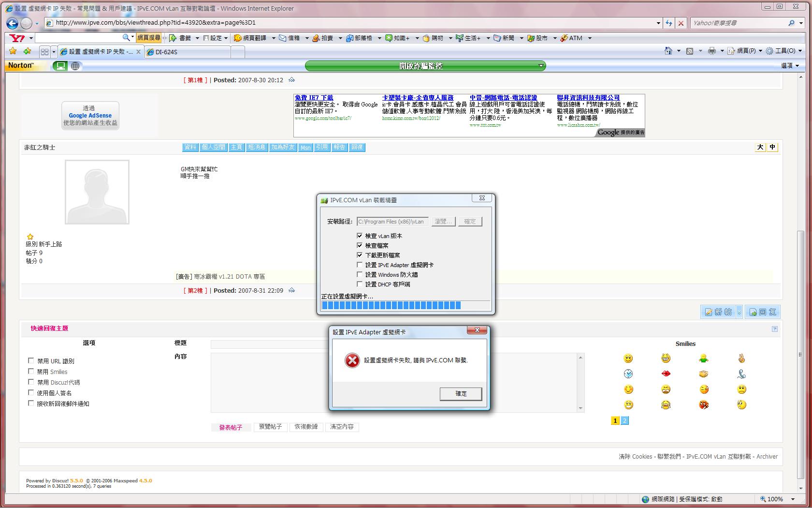Open the 網頁翻譯 Yahoo toolbar item
Viewport: 812px width, 508px height.
[250, 38]
